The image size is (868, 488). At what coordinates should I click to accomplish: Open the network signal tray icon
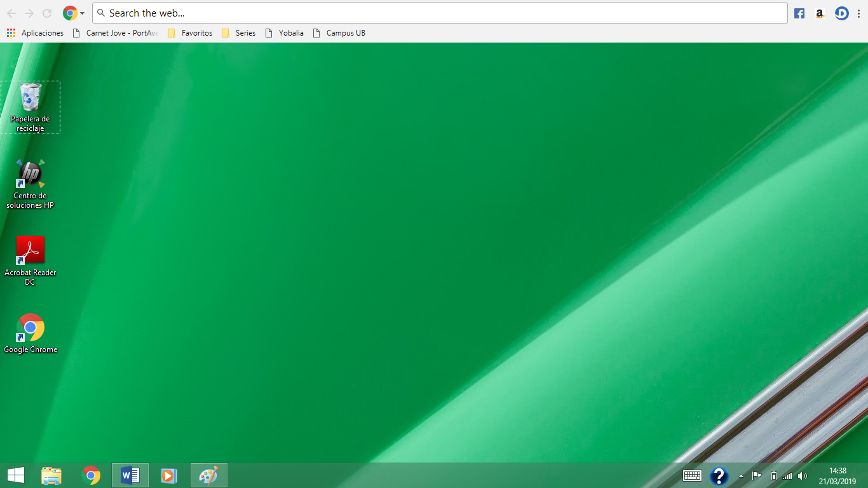pos(787,475)
